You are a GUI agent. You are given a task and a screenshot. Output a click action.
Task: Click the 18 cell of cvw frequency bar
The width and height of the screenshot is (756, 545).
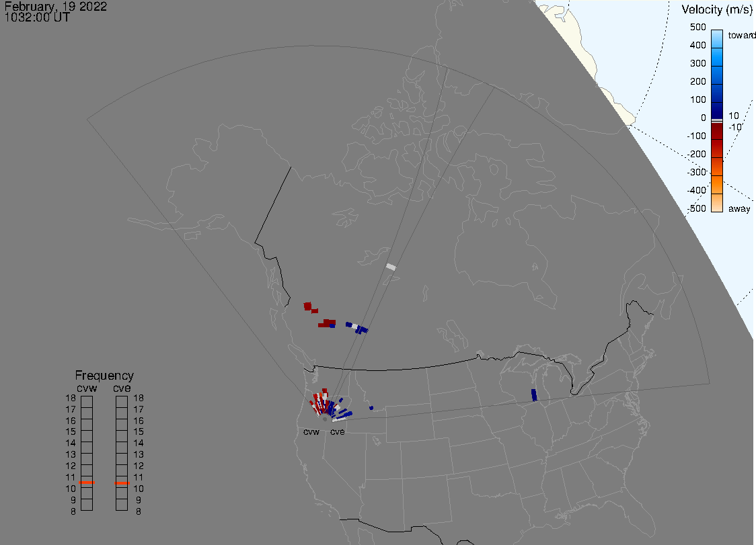click(87, 402)
